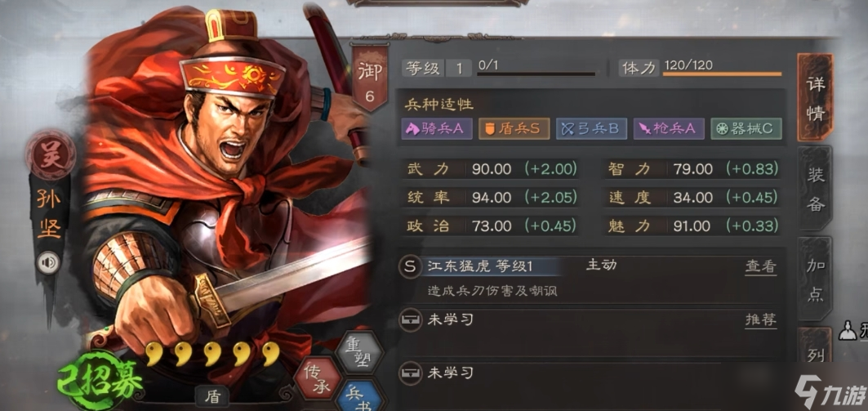Click 查看 link for 江东猛虎 skill

point(760,266)
